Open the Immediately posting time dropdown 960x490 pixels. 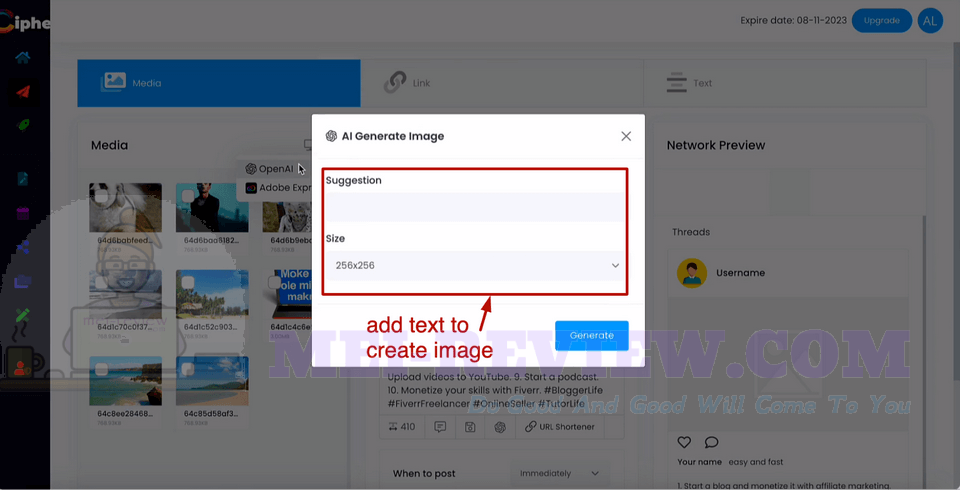pos(559,473)
